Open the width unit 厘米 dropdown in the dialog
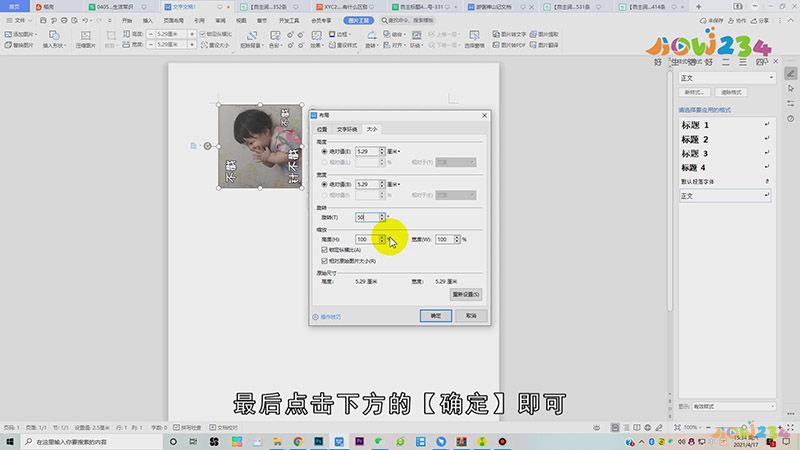The width and height of the screenshot is (800, 450). [393, 184]
